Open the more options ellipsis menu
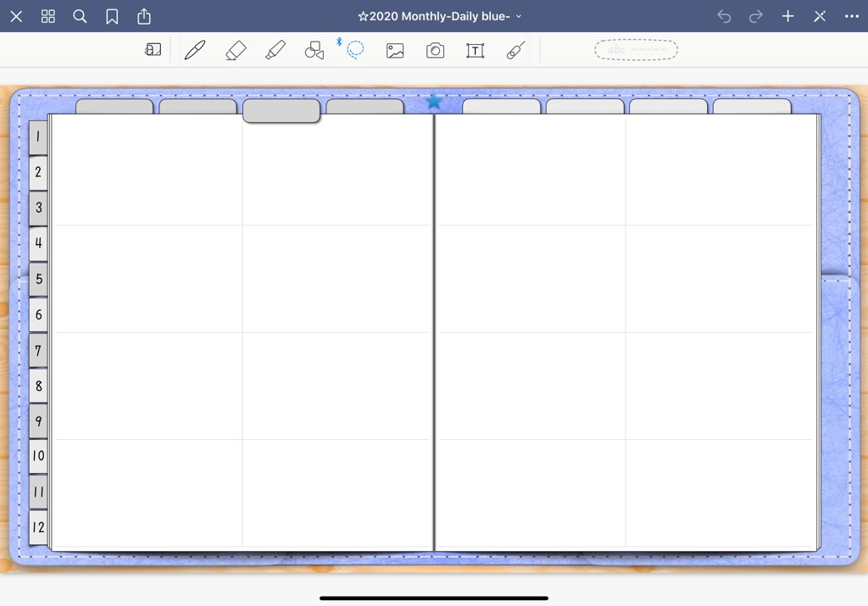Viewport: 868px width, 606px height. (x=851, y=17)
